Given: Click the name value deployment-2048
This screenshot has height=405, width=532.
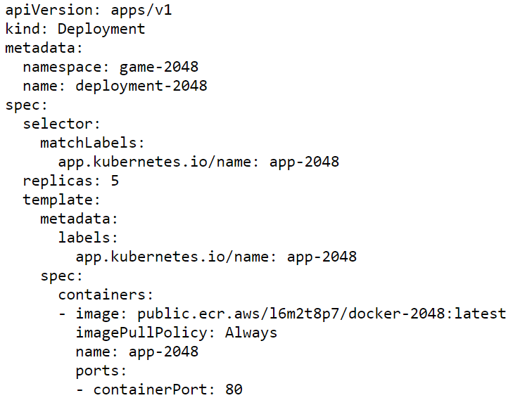Looking at the screenshot, I should click(141, 86).
